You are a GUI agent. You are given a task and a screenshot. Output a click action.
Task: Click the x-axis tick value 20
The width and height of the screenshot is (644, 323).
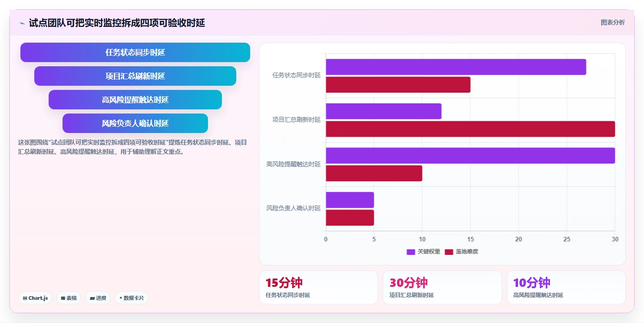(x=518, y=239)
